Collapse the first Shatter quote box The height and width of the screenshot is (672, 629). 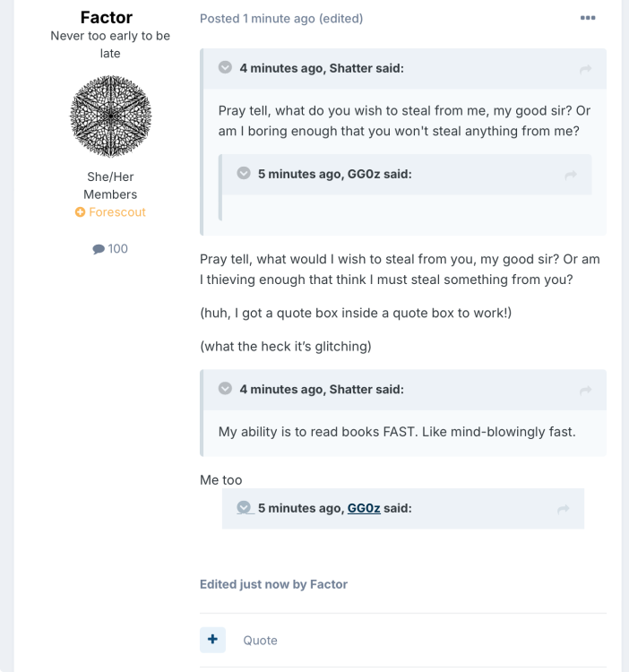pyautogui.click(x=225, y=67)
